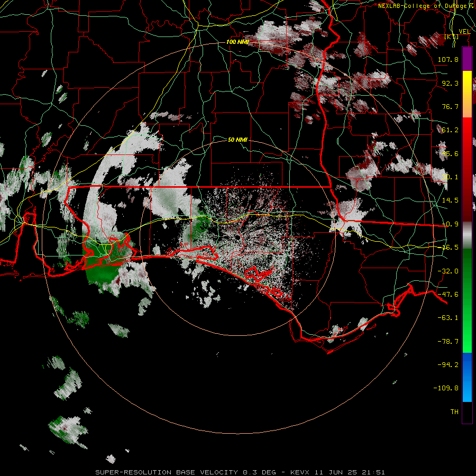Click the VEL legend title
Viewport: 476px width, 476px height.
(464, 31)
